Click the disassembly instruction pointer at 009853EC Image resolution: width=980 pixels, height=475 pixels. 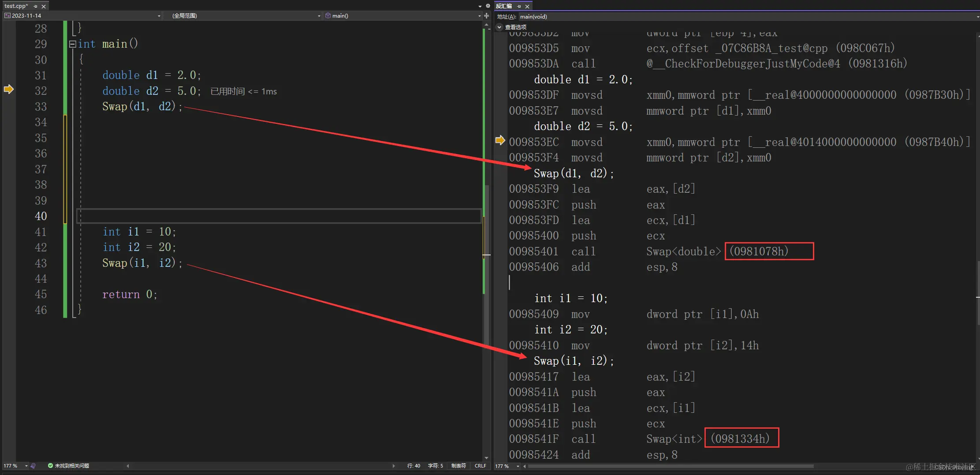500,141
